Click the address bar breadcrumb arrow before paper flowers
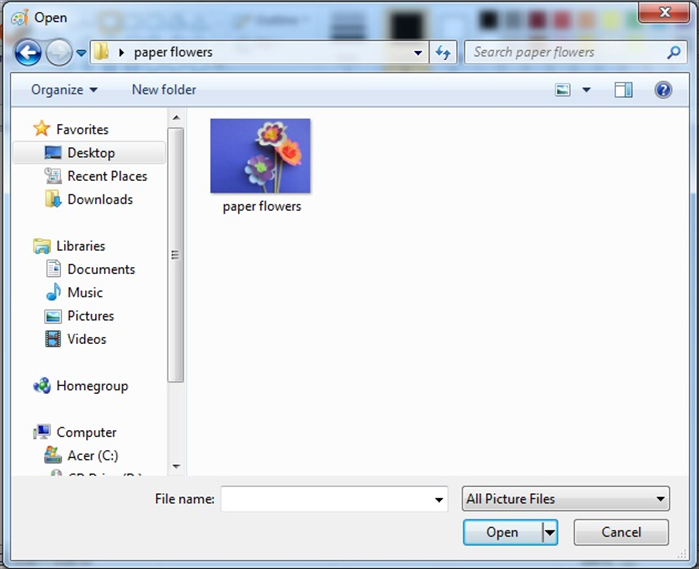Screen dimensions: 699x569 tap(121, 53)
